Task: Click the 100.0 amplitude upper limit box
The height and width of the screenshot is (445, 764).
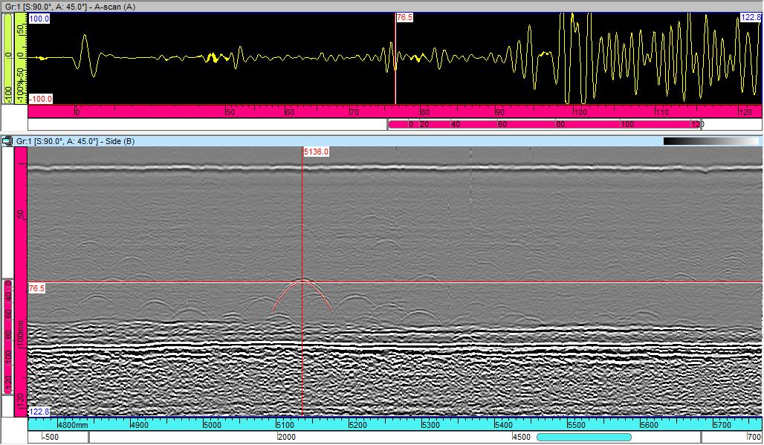Action: 40,19
